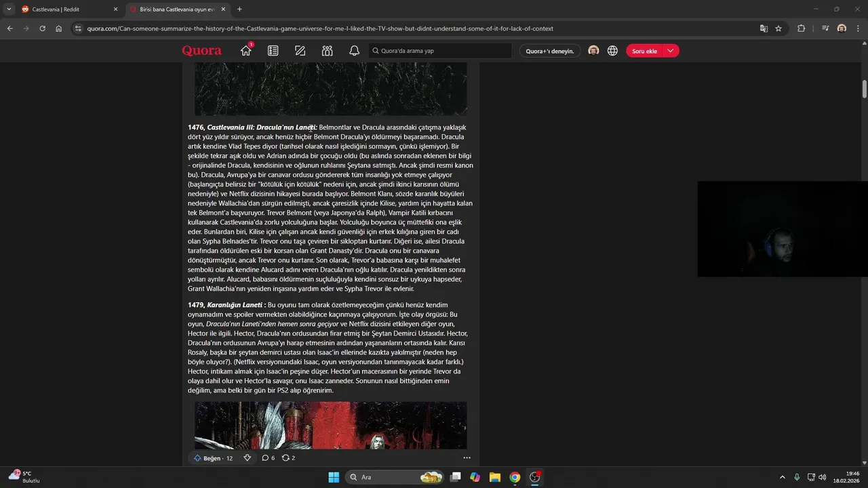Open the language globe icon
This screenshot has width=868, height=488.
point(612,51)
